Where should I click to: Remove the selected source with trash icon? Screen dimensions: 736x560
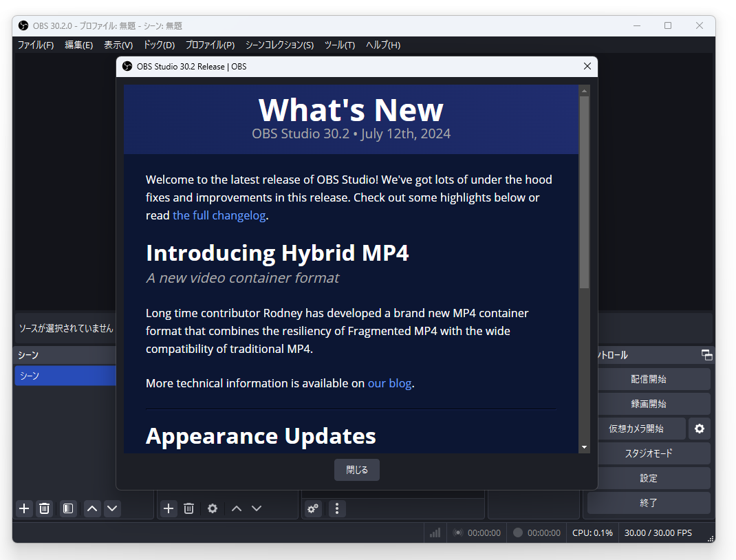(188, 508)
